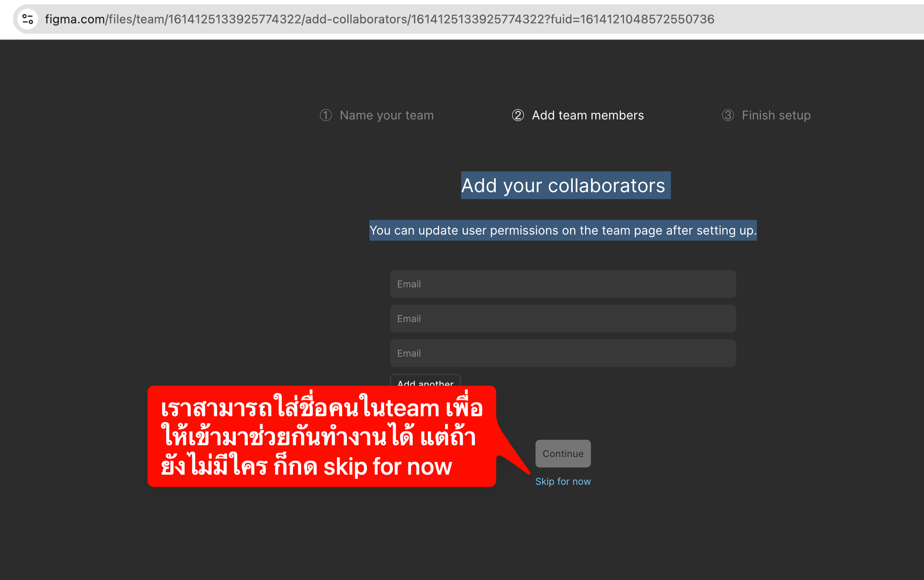The image size is (924, 580).
Task: Go to the Finish setup step label
Action: (x=776, y=115)
